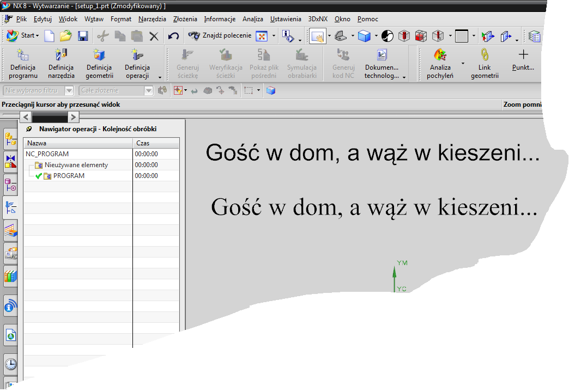Open the Ustawienia menu
The height and width of the screenshot is (392, 569).
(286, 19)
